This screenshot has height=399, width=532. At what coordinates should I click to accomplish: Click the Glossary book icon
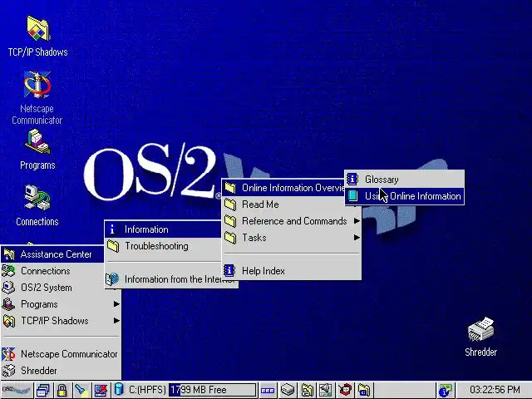pyautogui.click(x=352, y=179)
